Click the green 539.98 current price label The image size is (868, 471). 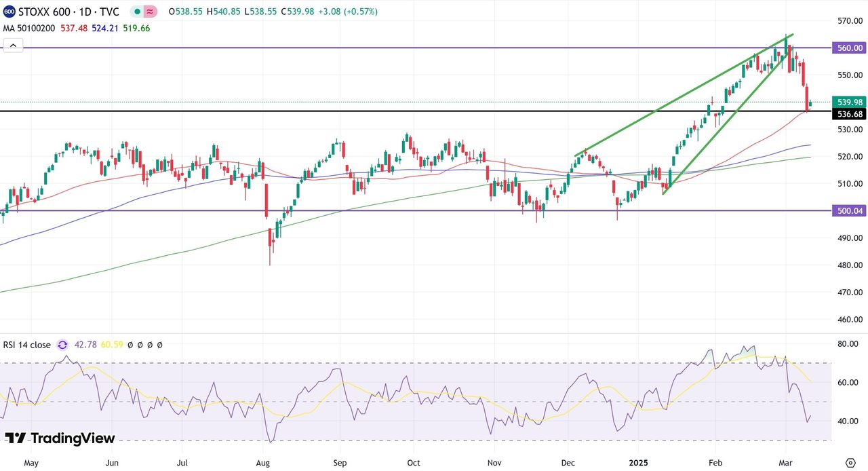click(x=850, y=102)
